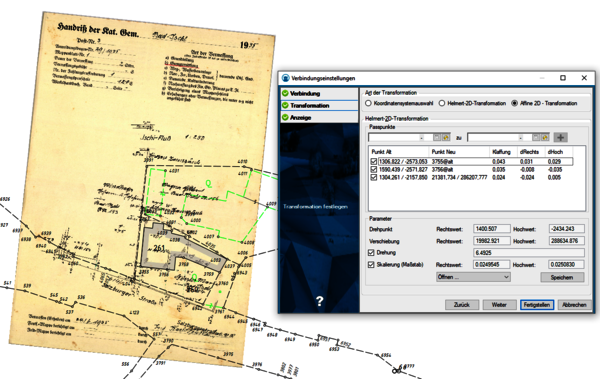Click the question mark help icon

point(320,301)
